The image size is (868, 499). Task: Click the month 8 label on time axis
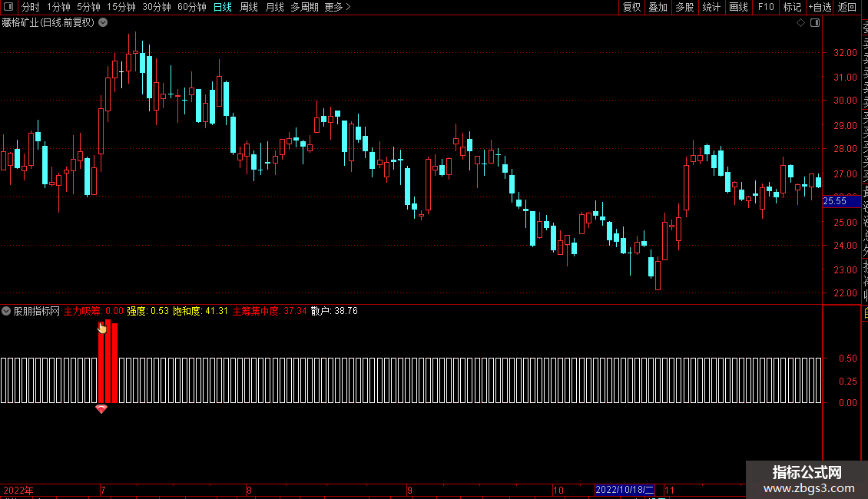click(249, 490)
